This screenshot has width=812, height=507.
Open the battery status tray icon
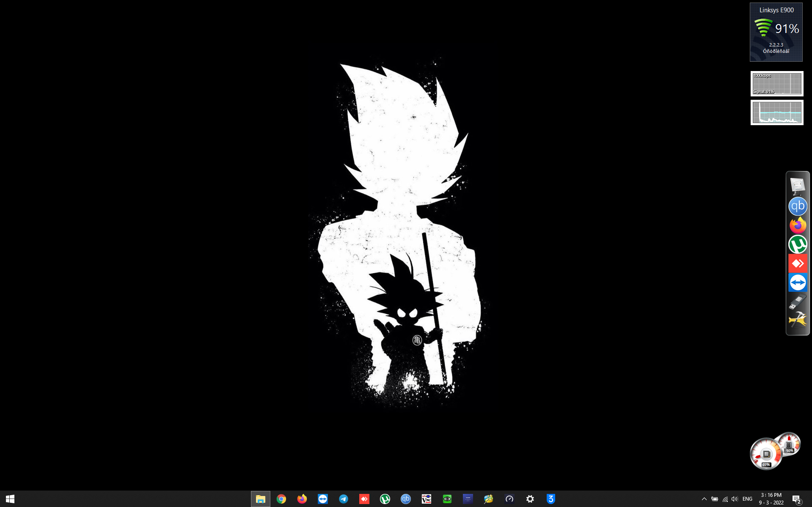click(715, 499)
